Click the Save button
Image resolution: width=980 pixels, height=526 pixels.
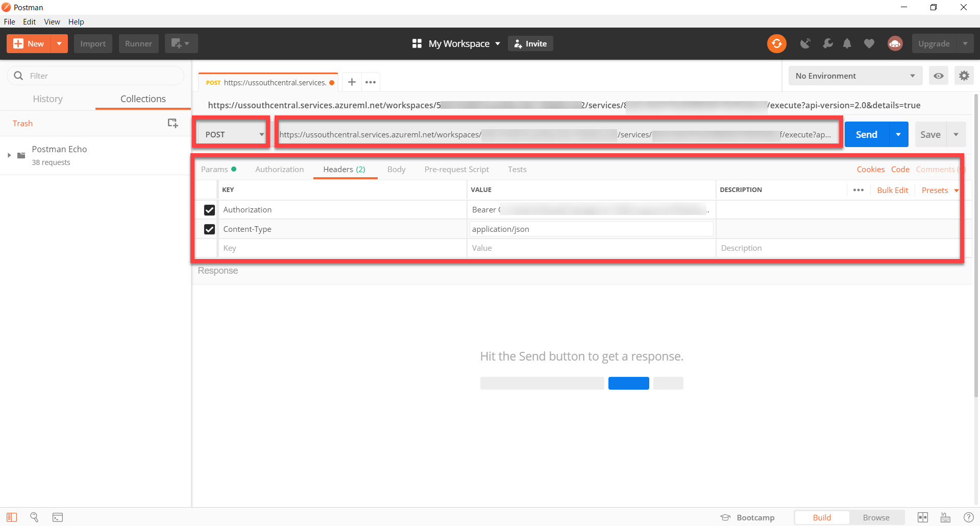(x=930, y=134)
